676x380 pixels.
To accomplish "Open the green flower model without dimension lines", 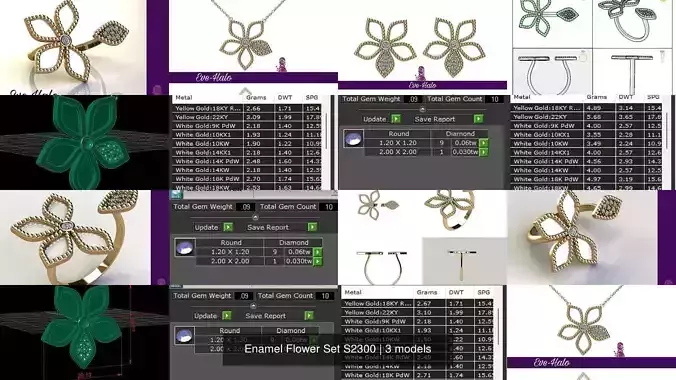I will tap(84, 142).
